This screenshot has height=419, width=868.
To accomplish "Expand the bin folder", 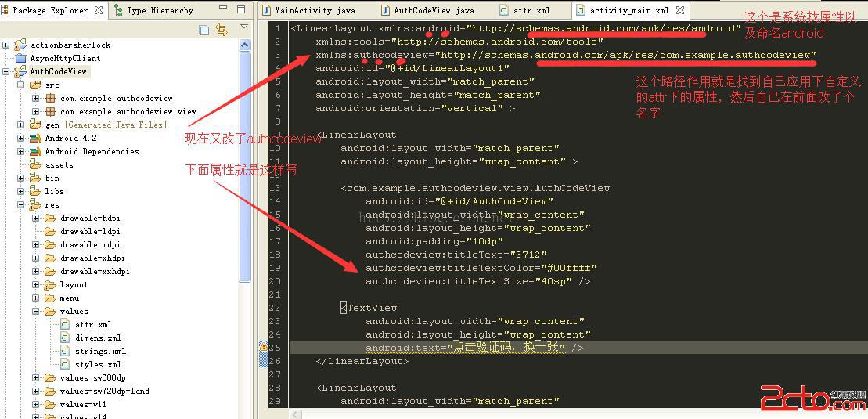I will tap(20, 178).
